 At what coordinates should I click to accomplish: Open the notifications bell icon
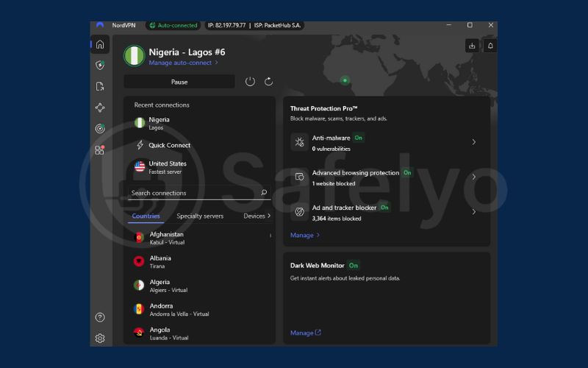coord(491,46)
